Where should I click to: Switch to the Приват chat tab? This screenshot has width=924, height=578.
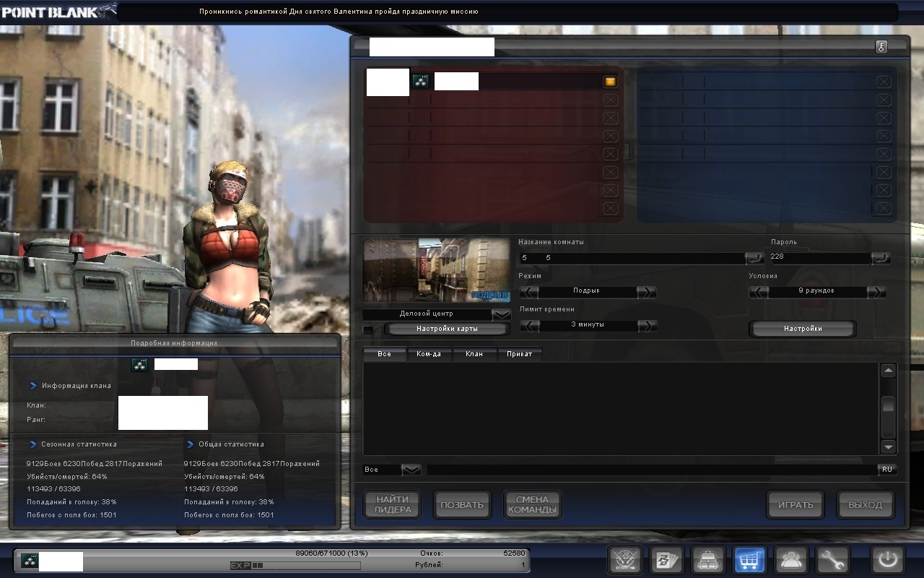point(520,354)
